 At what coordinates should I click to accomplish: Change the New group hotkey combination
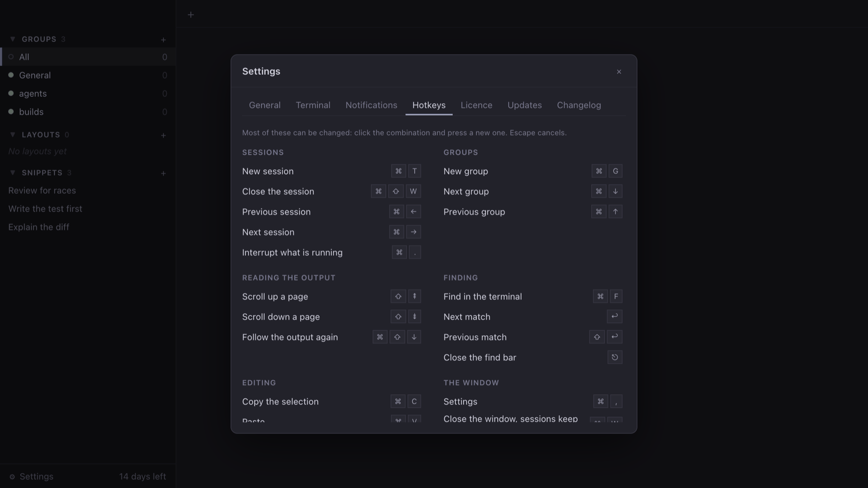coord(607,171)
